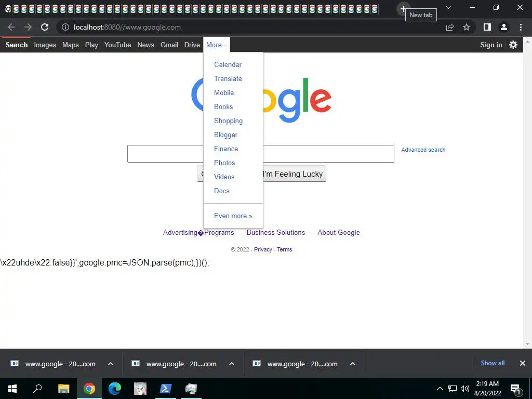Choose Translate in the More menu
Image resolution: width=532 pixels, height=399 pixels.
pos(228,79)
